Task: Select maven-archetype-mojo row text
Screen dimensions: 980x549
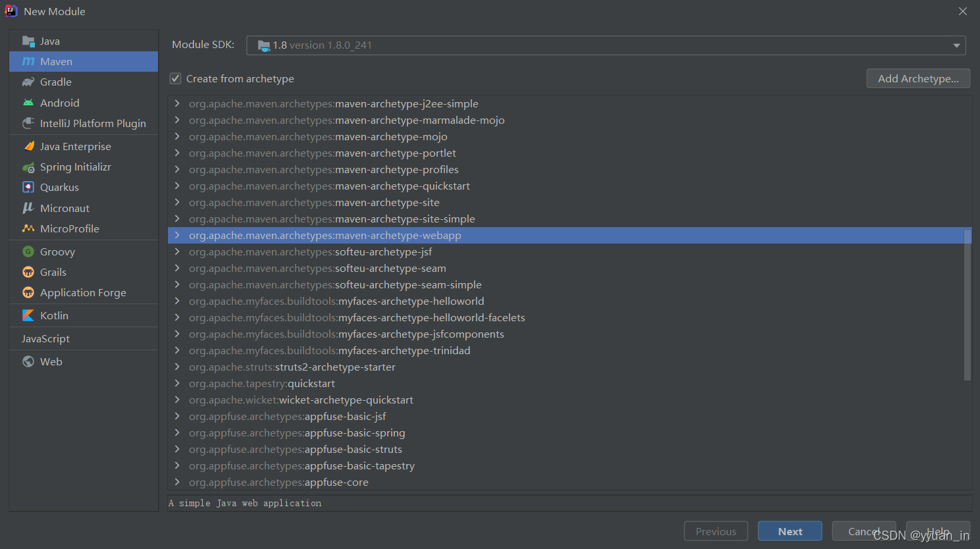Action: click(318, 137)
